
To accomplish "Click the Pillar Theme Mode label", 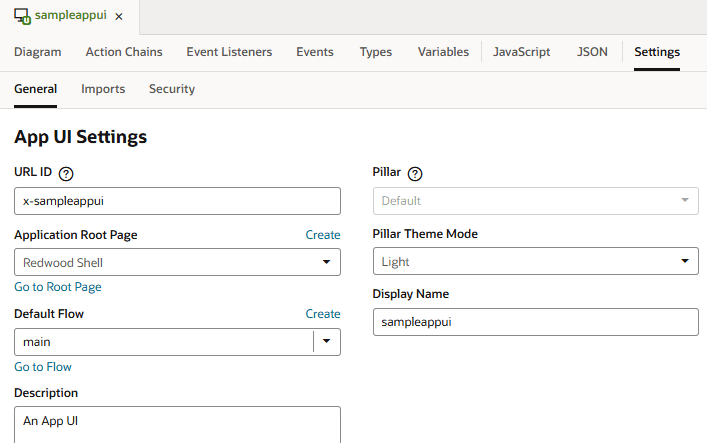I will (425, 234).
